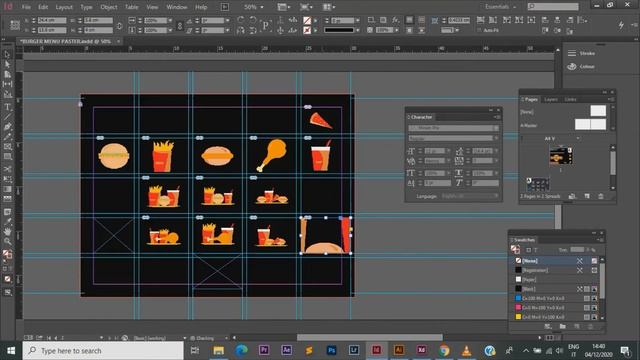This screenshot has width=640, height=360.
Task: Click page 1 thumbnail in Pages panel
Action: pyautogui.click(x=560, y=156)
